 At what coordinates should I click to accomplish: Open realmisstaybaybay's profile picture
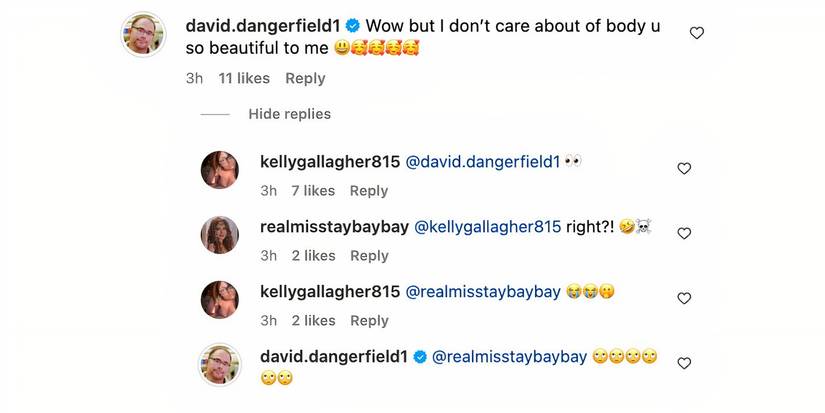click(x=220, y=234)
